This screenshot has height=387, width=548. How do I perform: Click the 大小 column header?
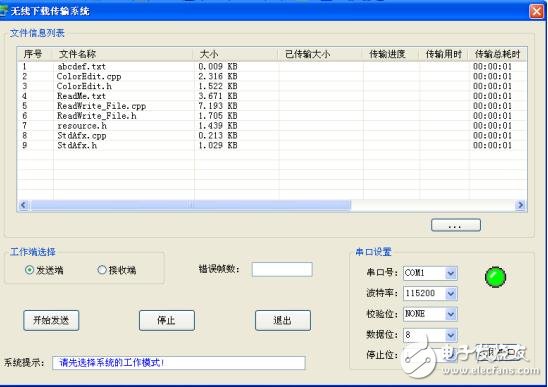tap(235, 54)
